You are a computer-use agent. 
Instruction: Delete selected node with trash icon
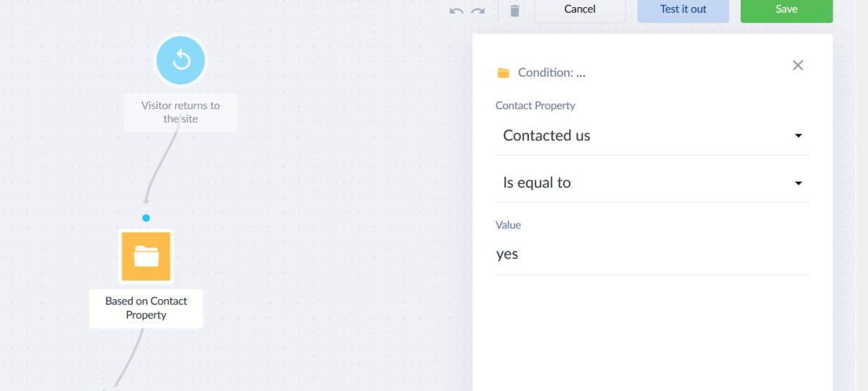coord(515,11)
